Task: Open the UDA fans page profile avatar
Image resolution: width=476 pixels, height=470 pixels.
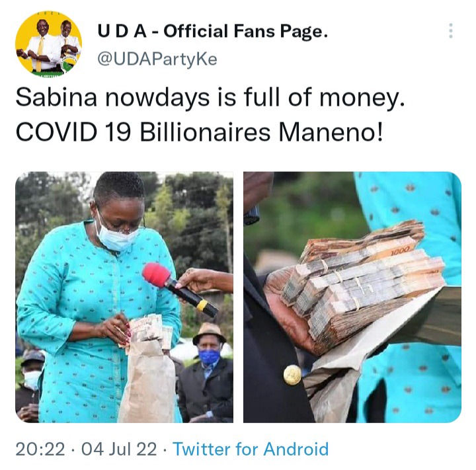Action: point(48,44)
